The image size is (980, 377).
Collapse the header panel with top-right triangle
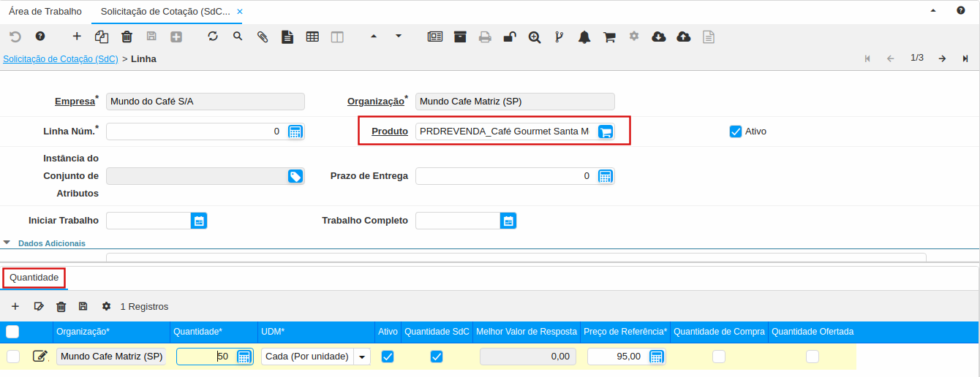coord(933,11)
